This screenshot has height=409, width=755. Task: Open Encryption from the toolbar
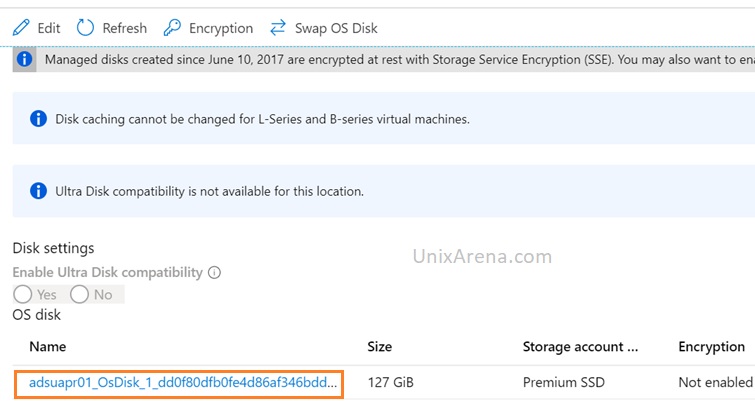[x=221, y=28]
